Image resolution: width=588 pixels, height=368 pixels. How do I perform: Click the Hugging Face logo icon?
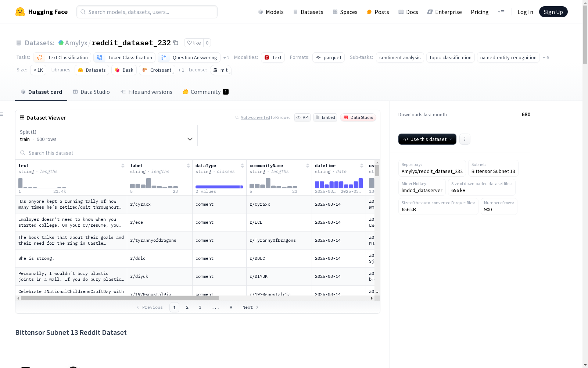tap(20, 12)
